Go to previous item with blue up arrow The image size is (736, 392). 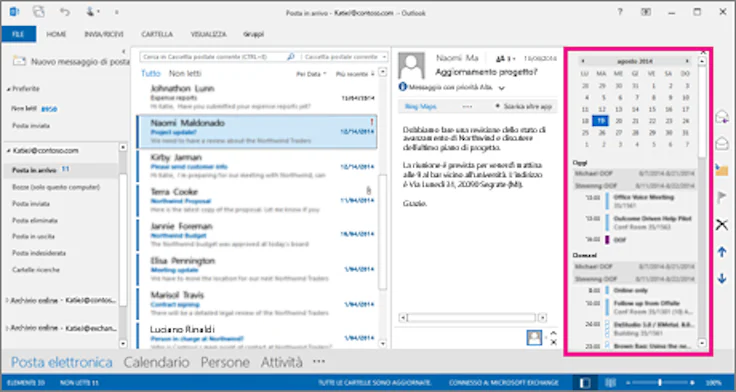[722, 252]
